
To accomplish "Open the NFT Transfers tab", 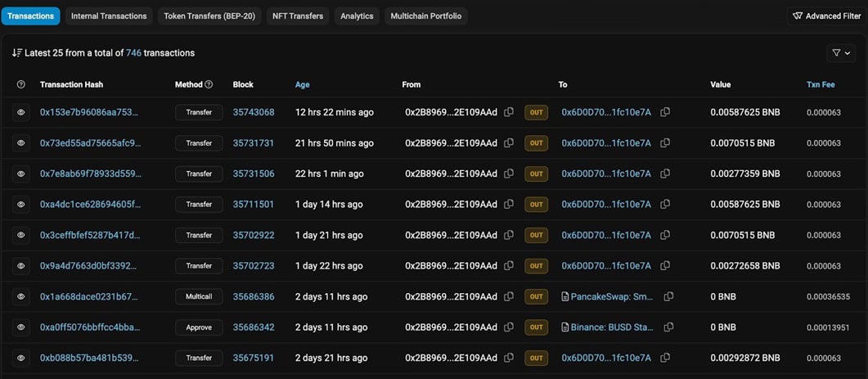I will tap(299, 16).
